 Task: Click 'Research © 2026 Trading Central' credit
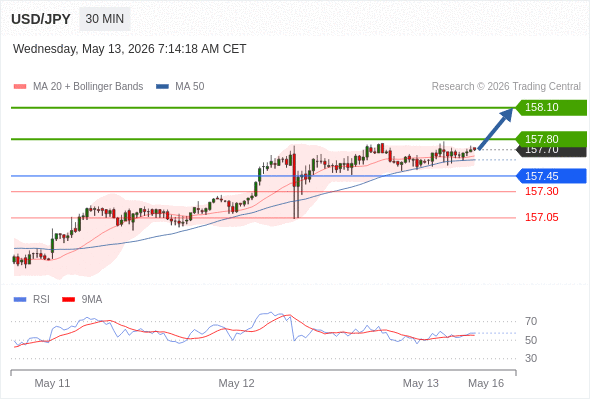(x=506, y=87)
